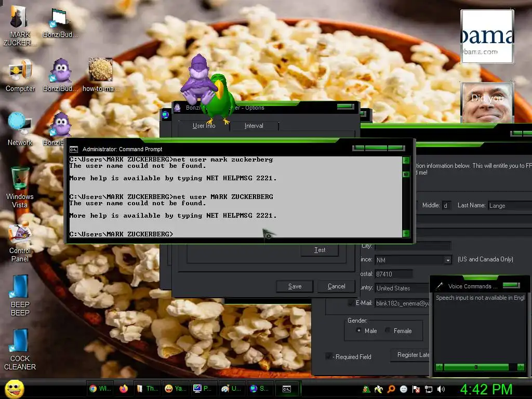Switch to Command Prompt taskbar item
This screenshot has width=532, height=399.
287,389
